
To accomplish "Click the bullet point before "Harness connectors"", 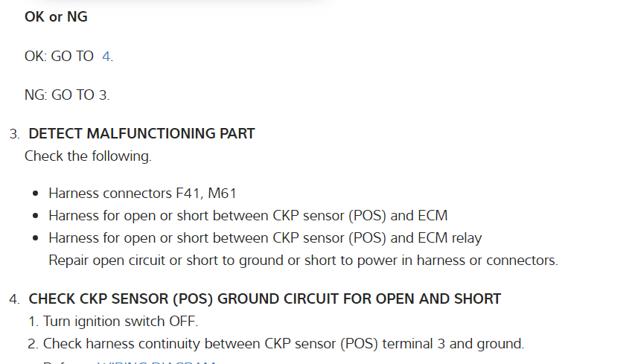I will point(36,194).
